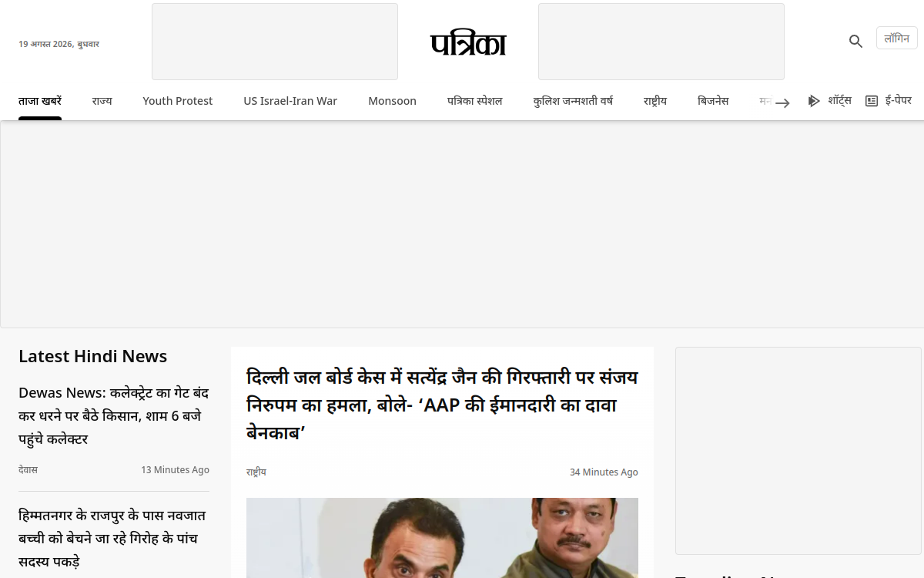924x578 pixels.
Task: Click the Latest Hindi News heading
Action: pyautogui.click(x=92, y=356)
